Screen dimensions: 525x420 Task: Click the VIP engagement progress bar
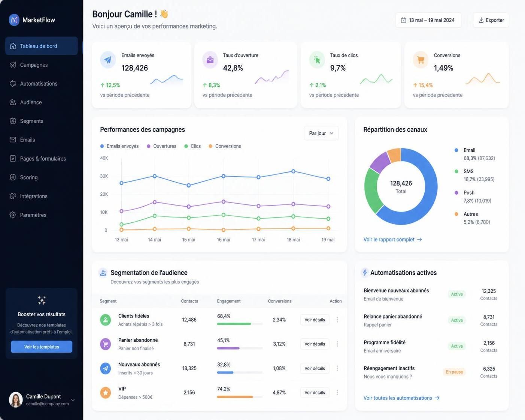coord(240,397)
